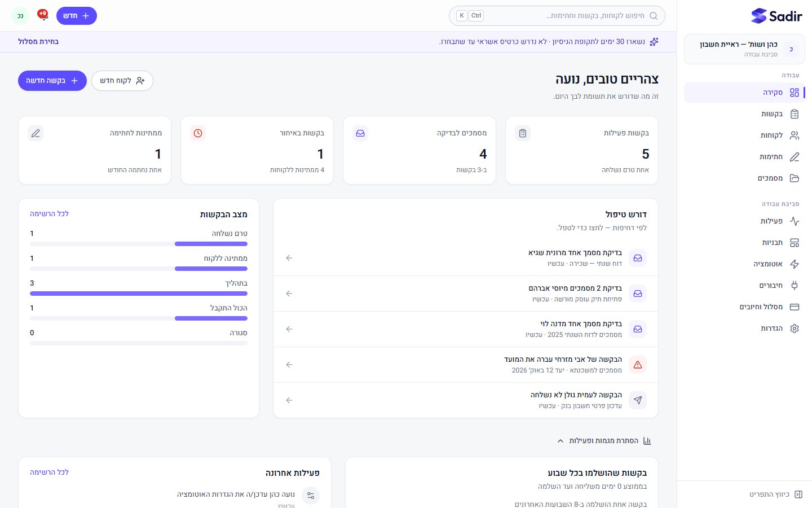Open the סקירה overview icon in the sidebar

click(x=795, y=93)
